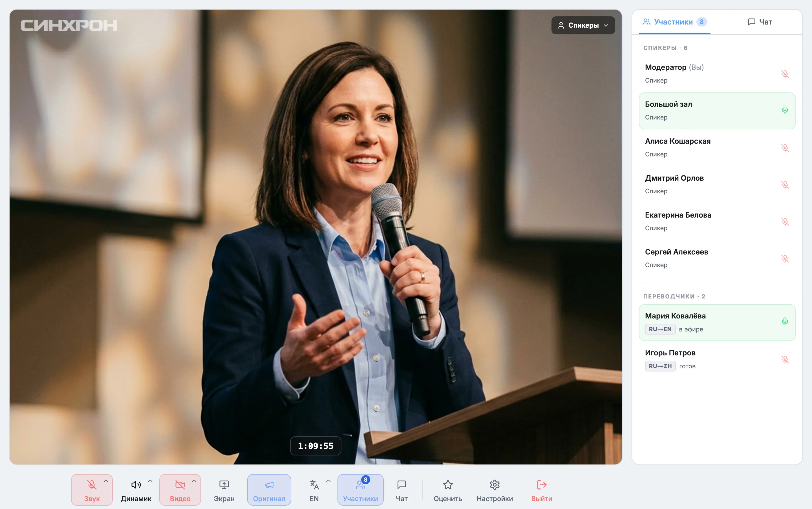This screenshot has width=812, height=509.
Task: Select participant Сергей Алексеев
Action: [x=717, y=258]
